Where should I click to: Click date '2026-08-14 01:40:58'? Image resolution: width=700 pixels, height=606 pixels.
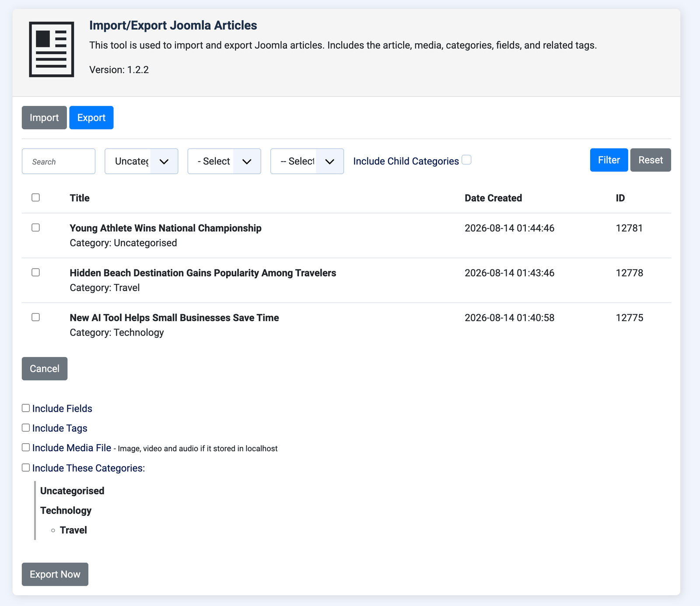[509, 318]
